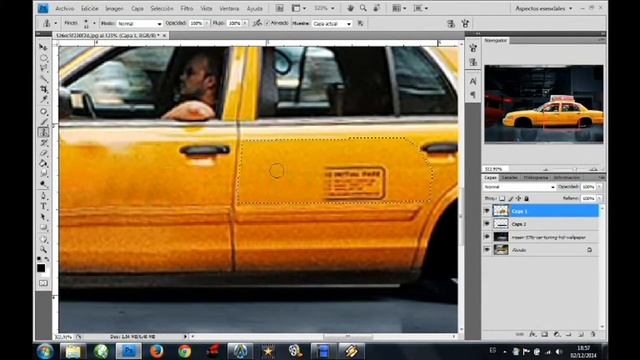Toggle lock image pixels
This screenshot has height=360, width=640.
click(510, 198)
